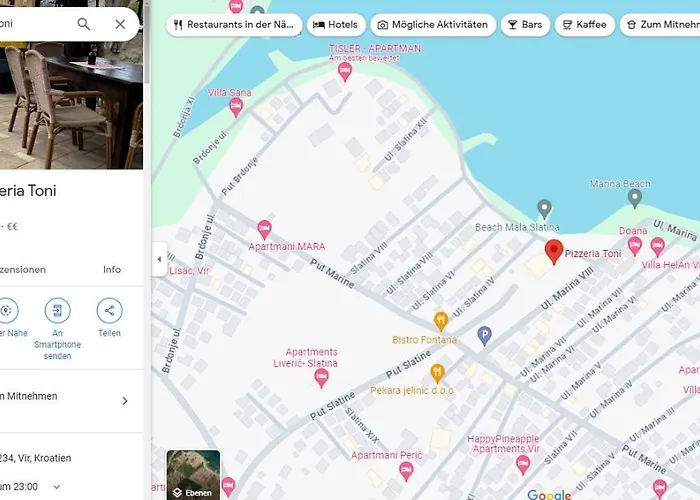Click the lodging pin at top edge of map
Viewport: 700px width, 500px height.
coord(236,5)
